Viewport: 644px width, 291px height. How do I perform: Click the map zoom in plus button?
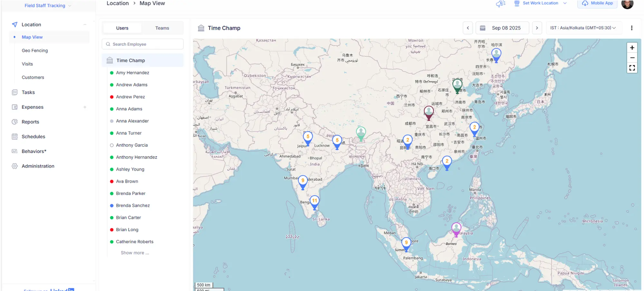[632, 48]
